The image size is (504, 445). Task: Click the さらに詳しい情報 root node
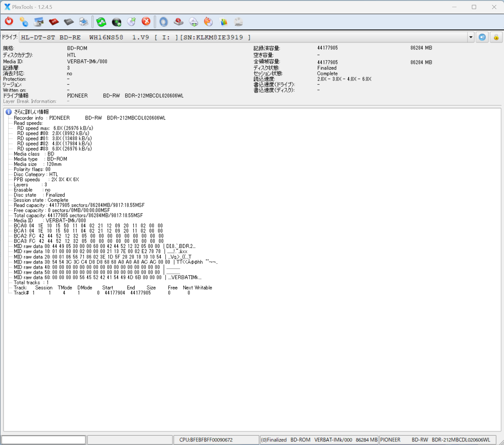pos(31,112)
